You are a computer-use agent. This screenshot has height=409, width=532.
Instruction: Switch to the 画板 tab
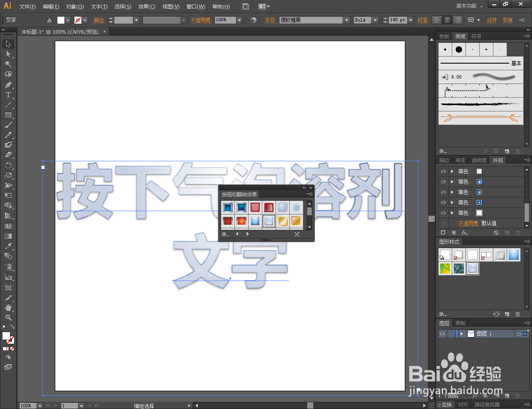click(461, 323)
